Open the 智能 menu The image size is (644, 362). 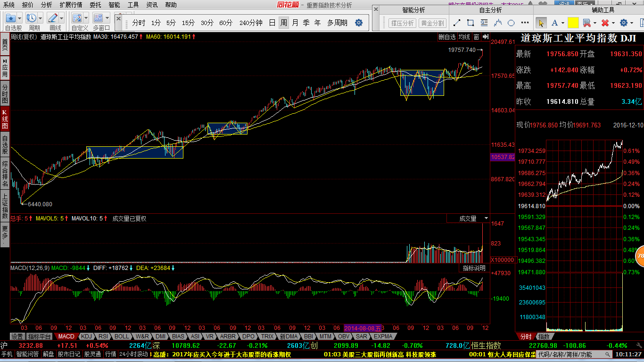coord(114,5)
